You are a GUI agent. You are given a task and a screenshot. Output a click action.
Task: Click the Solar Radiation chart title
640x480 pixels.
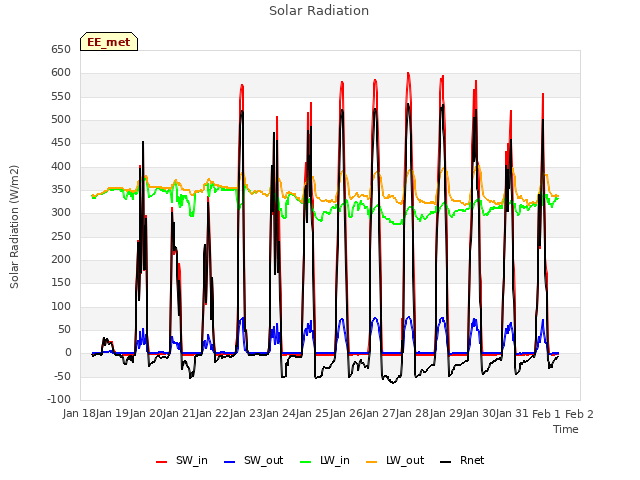coord(319,11)
